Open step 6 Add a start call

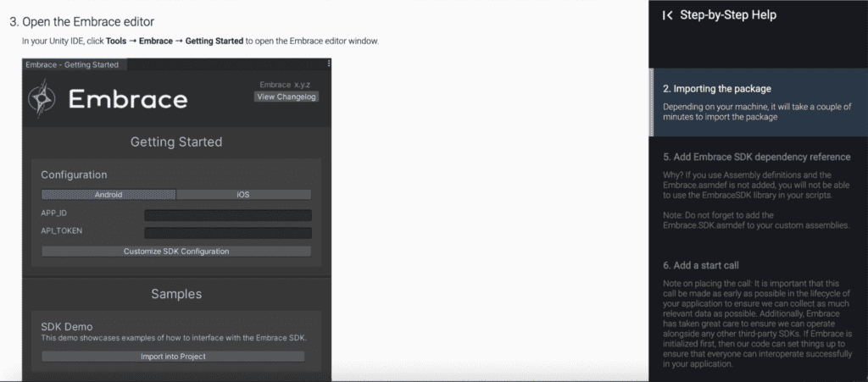(x=701, y=265)
